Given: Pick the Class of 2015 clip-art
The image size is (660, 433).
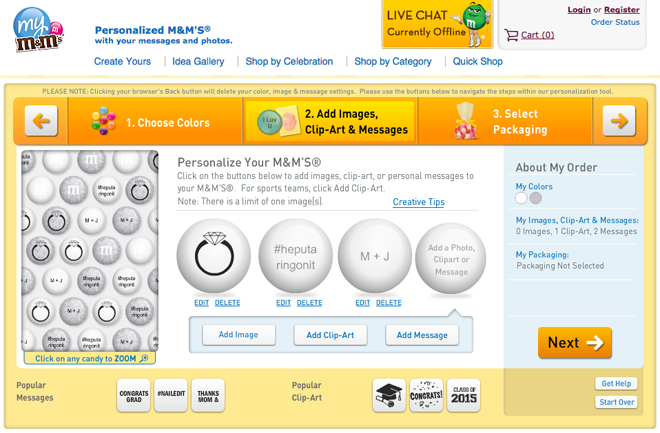Looking at the screenshot, I should tap(463, 395).
